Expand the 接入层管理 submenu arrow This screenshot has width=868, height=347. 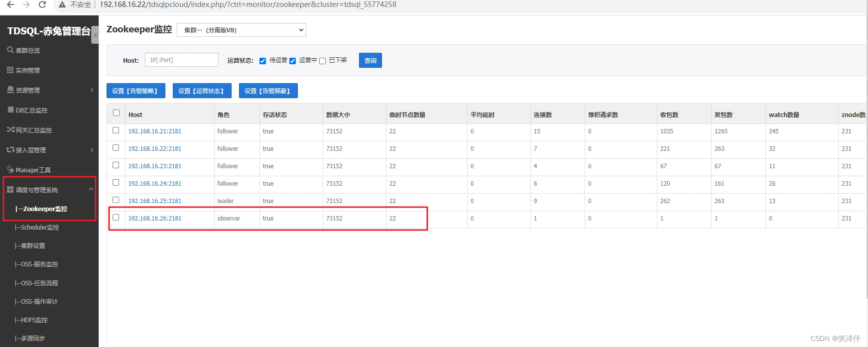[x=92, y=150]
